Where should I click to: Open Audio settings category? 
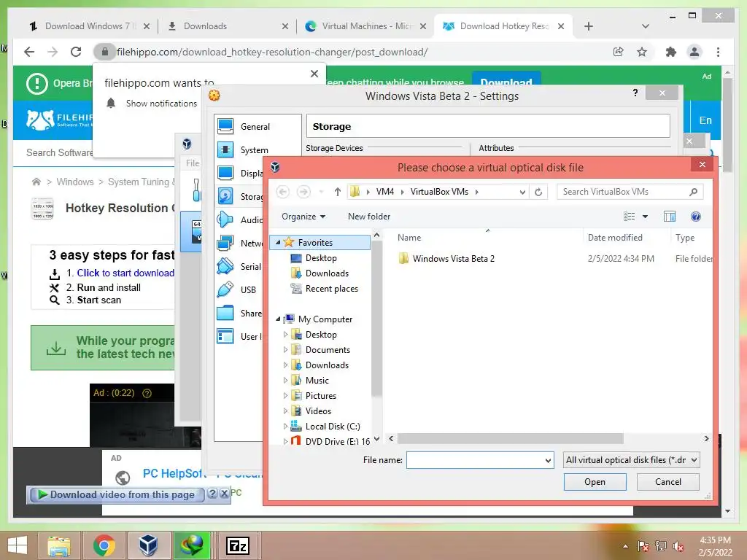(x=239, y=220)
